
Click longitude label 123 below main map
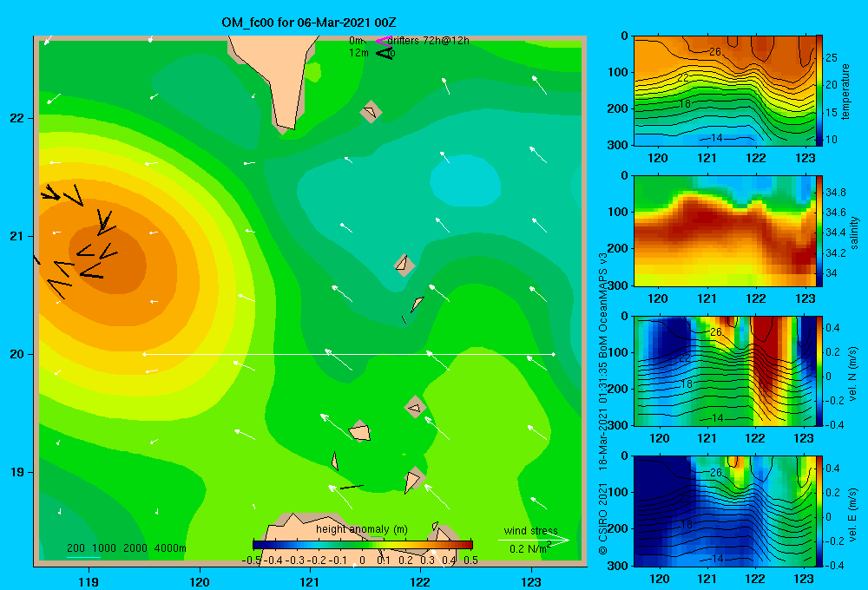click(x=531, y=581)
